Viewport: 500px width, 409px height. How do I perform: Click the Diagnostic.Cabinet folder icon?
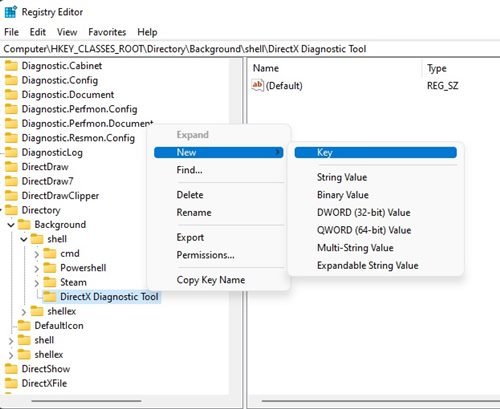tap(11, 66)
